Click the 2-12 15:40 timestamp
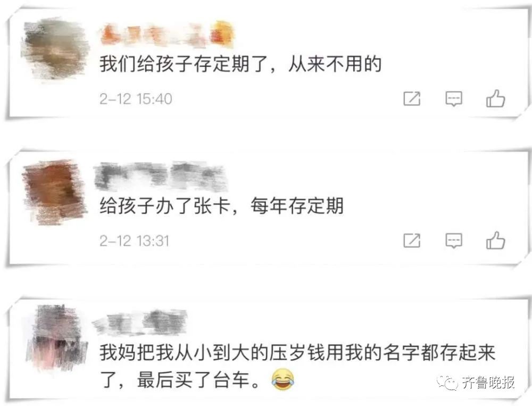 [x=136, y=99]
